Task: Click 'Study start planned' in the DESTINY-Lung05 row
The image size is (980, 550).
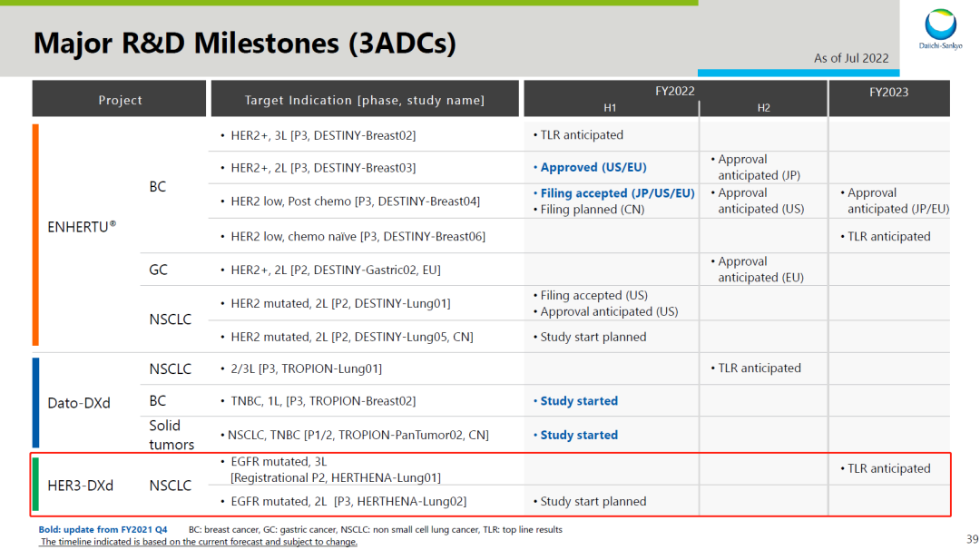Action: click(593, 337)
